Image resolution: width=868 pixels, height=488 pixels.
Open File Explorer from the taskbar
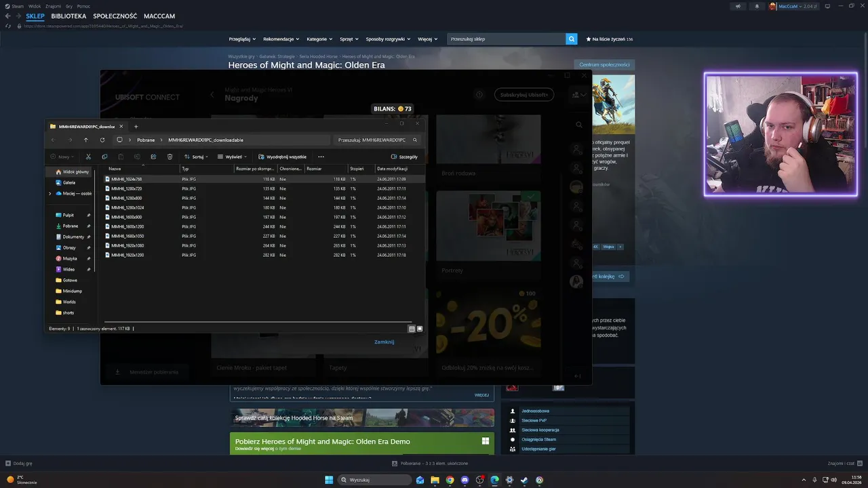(x=435, y=480)
